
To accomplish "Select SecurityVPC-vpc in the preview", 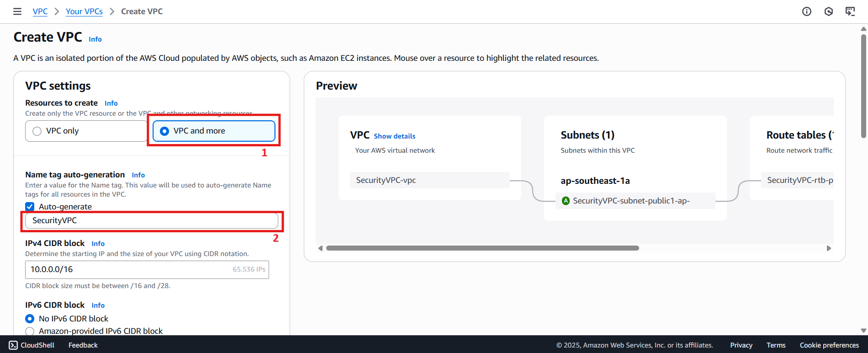I will [430, 180].
